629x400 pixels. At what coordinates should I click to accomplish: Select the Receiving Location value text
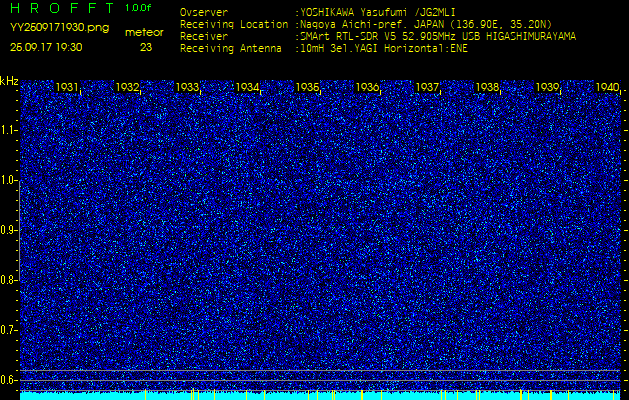[x=426, y=24]
